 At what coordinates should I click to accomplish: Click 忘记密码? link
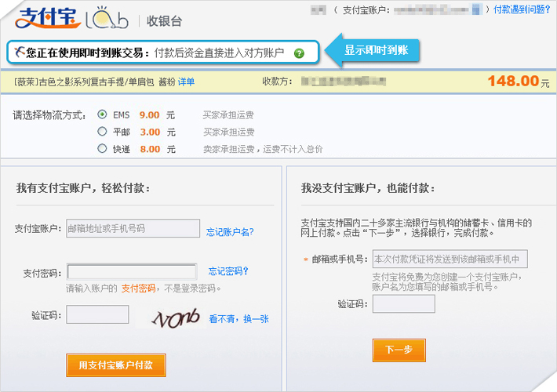(228, 271)
